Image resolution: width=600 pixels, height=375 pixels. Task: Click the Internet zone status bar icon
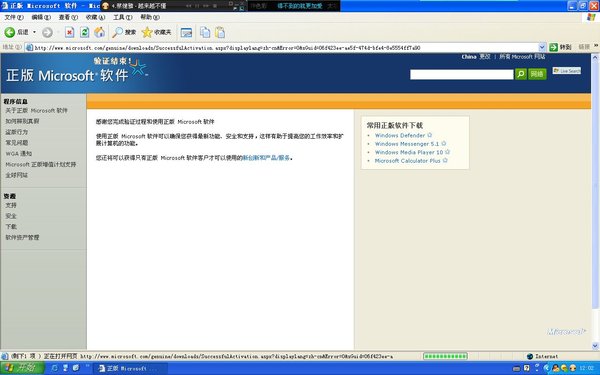tap(530, 356)
